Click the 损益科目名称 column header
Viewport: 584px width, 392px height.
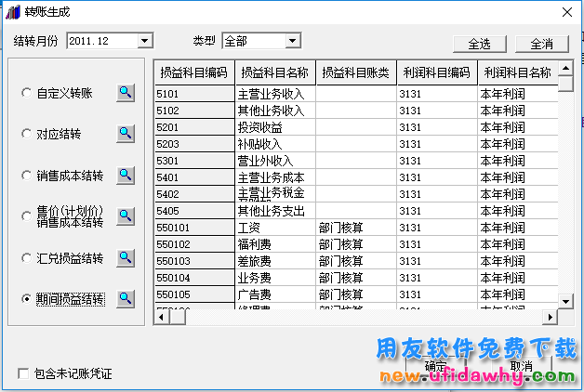tap(274, 72)
